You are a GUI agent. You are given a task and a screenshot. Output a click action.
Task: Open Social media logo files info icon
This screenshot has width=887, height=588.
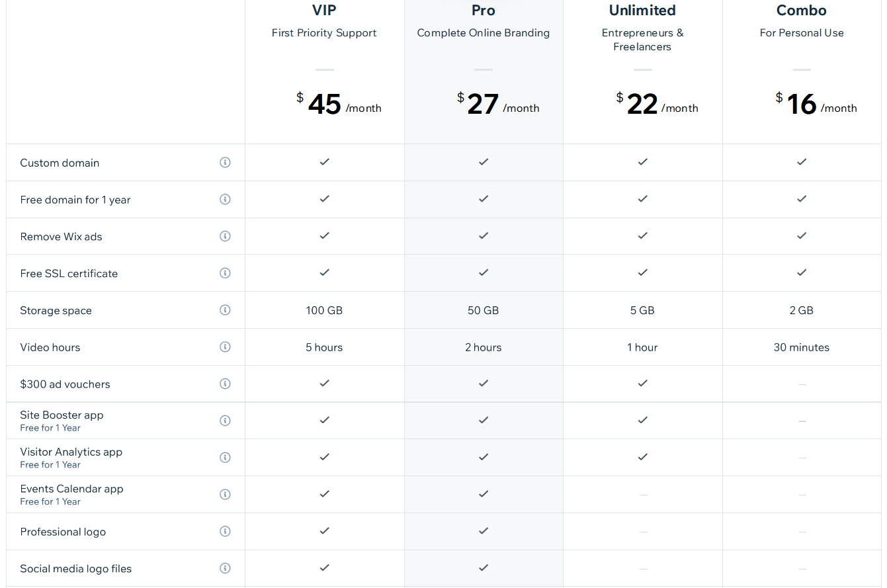[x=225, y=568]
